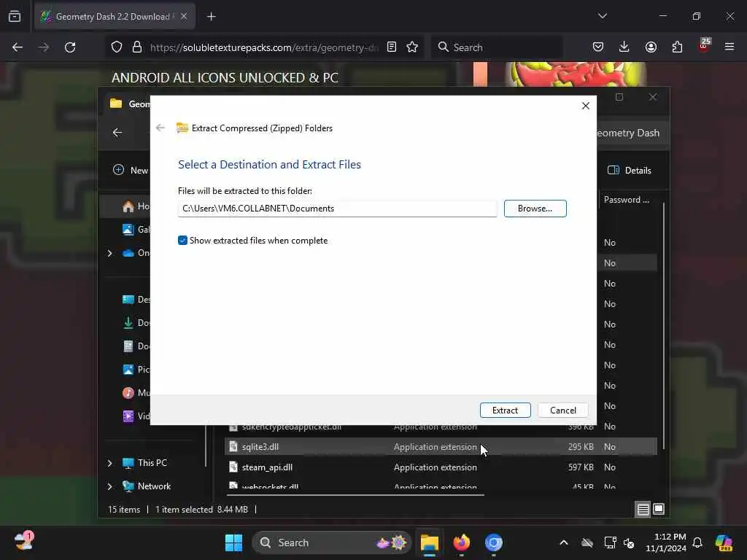This screenshot has width=747, height=560.
Task: Bookmark this page with the star
Action: pyautogui.click(x=412, y=47)
